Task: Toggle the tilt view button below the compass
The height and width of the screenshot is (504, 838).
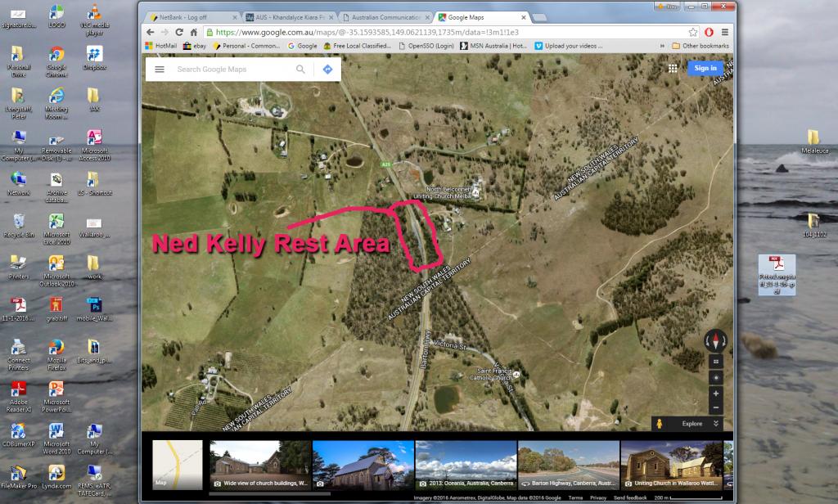Action: coord(716,361)
